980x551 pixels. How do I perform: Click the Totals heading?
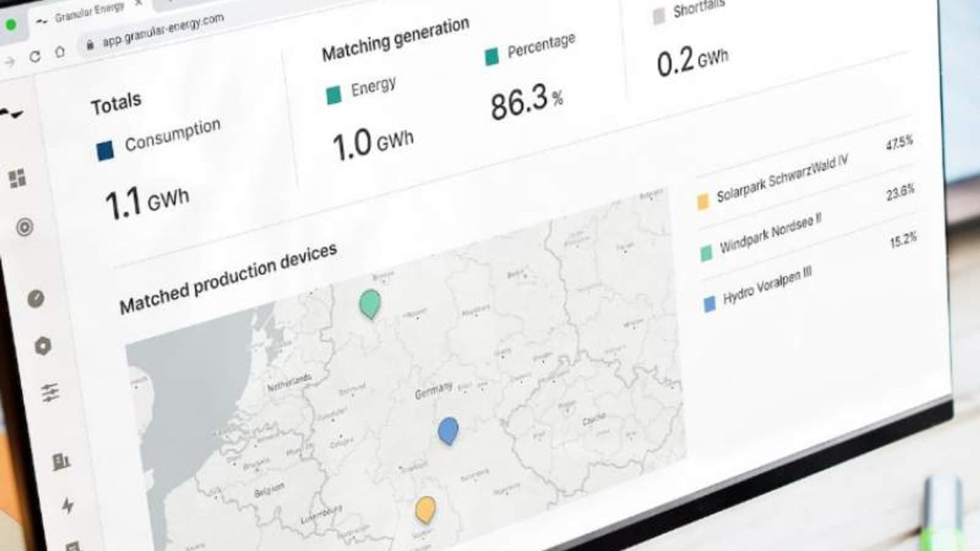click(116, 103)
